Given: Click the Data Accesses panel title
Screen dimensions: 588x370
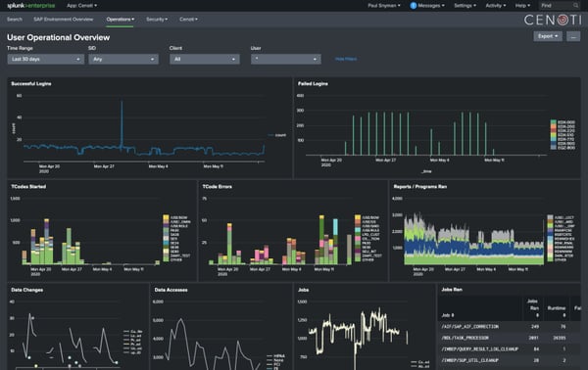Looking at the screenshot, I should pyautogui.click(x=171, y=290).
